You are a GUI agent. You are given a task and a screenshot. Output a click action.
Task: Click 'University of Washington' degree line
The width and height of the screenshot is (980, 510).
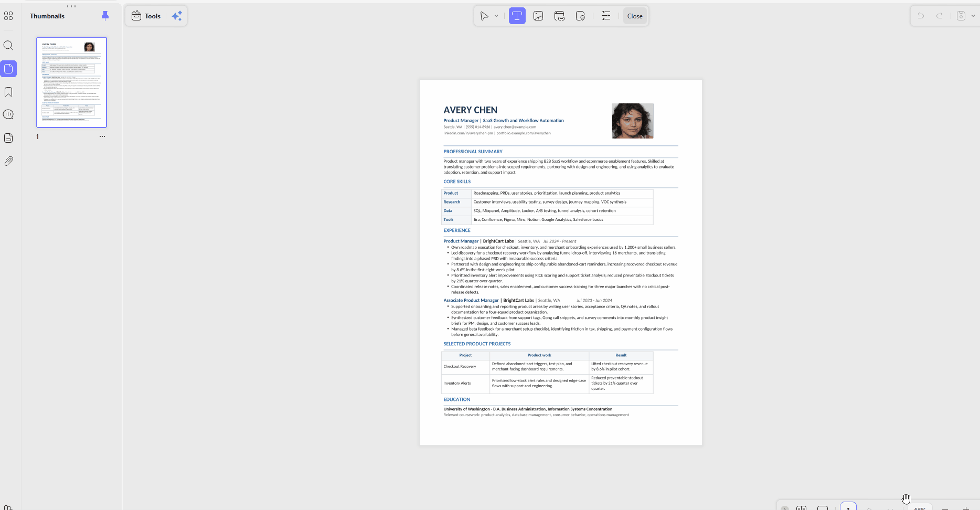click(528, 409)
